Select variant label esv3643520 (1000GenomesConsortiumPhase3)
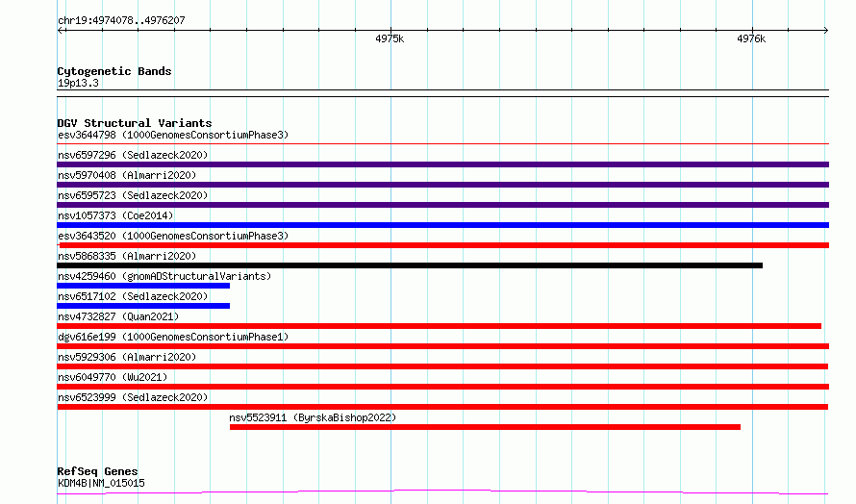The width and height of the screenshot is (856, 504). (173, 236)
